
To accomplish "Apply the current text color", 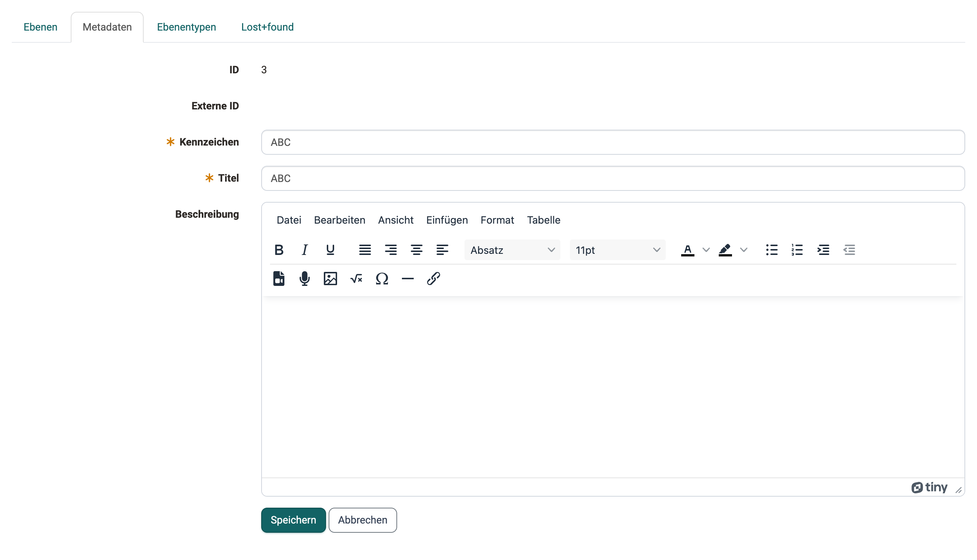I will pos(687,250).
